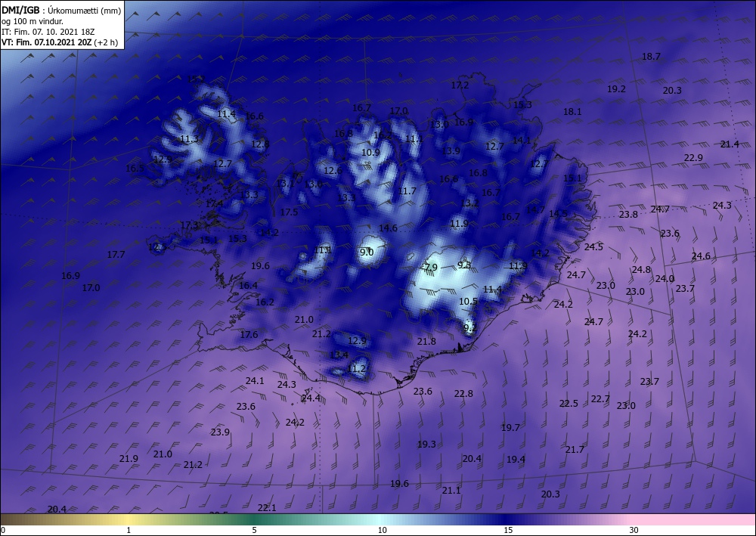Image resolution: width=756 pixels, height=536 pixels.
Task: Click the 19.4 map value
Action: 516,460
